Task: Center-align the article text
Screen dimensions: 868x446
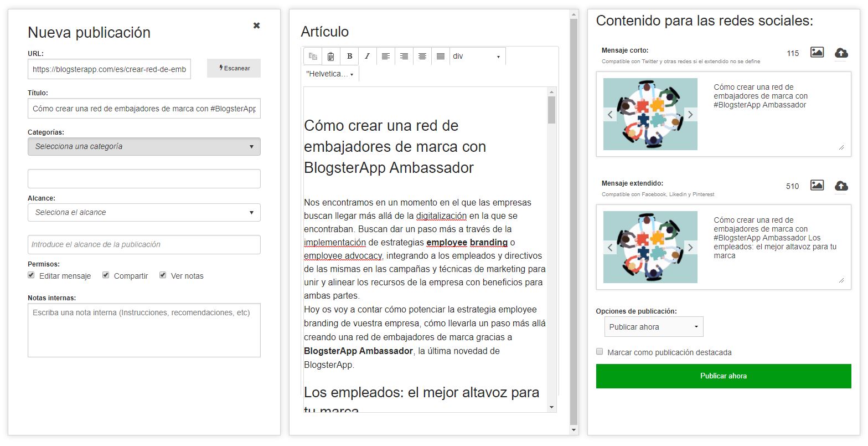Action: 422,56
